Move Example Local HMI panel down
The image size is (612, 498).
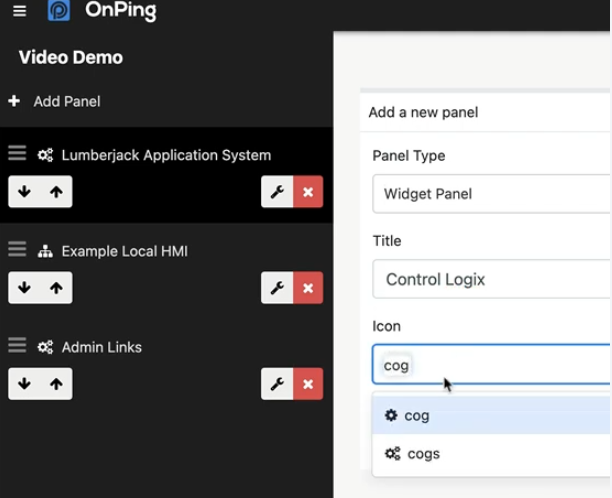tap(24, 288)
